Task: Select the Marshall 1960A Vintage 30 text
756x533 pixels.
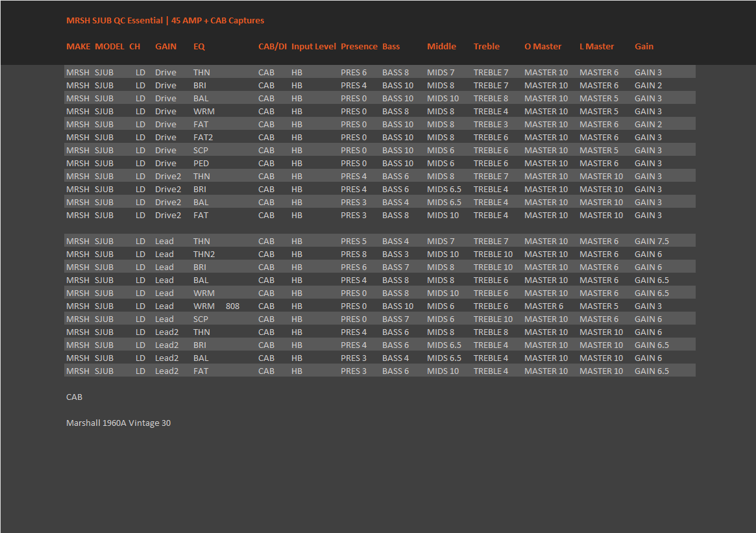Action: pyautogui.click(x=118, y=423)
